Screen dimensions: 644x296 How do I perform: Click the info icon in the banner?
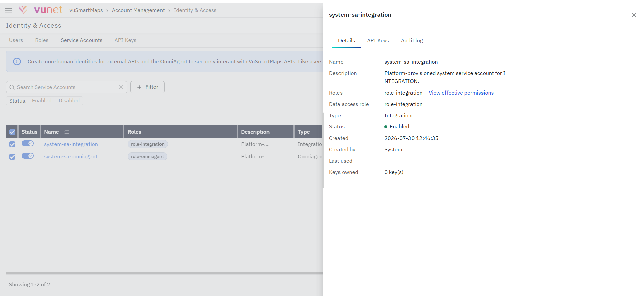coord(17,62)
